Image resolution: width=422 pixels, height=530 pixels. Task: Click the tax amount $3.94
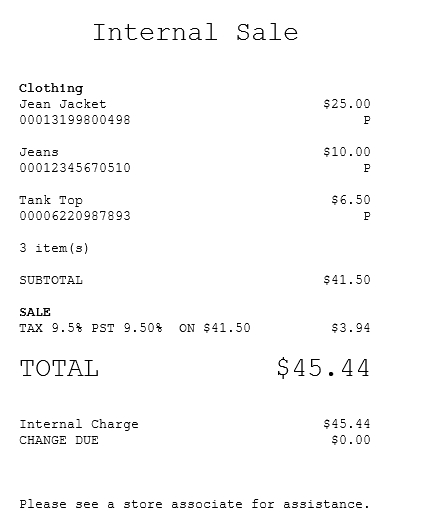pos(351,328)
